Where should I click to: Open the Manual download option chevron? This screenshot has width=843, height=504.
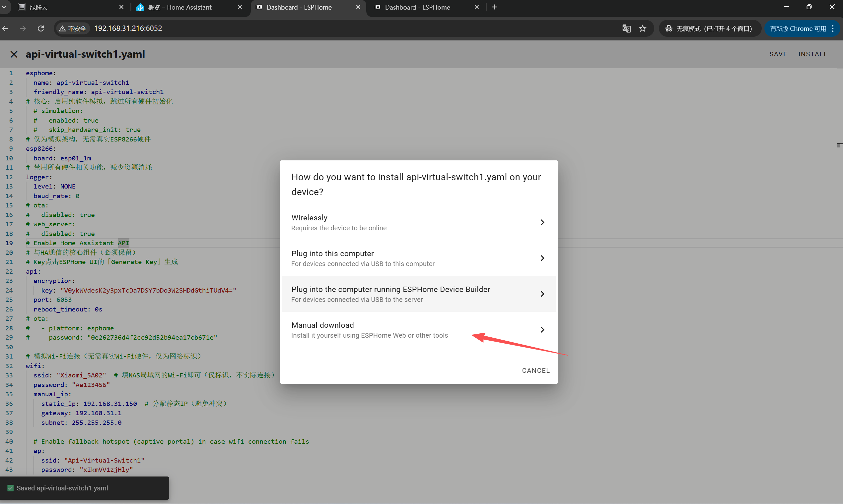pos(542,330)
